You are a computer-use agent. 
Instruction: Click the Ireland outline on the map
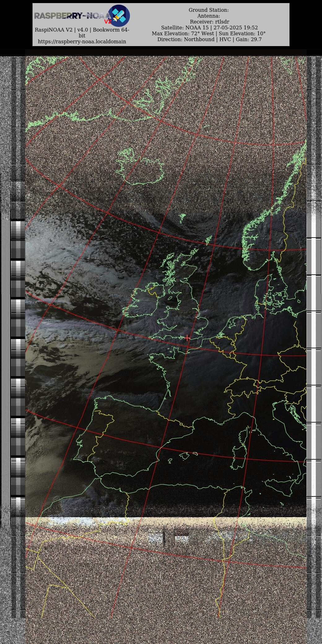pyautogui.click(x=144, y=299)
